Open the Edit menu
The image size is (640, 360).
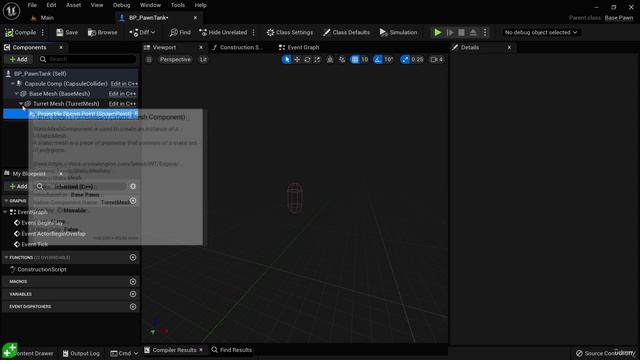[51, 5]
